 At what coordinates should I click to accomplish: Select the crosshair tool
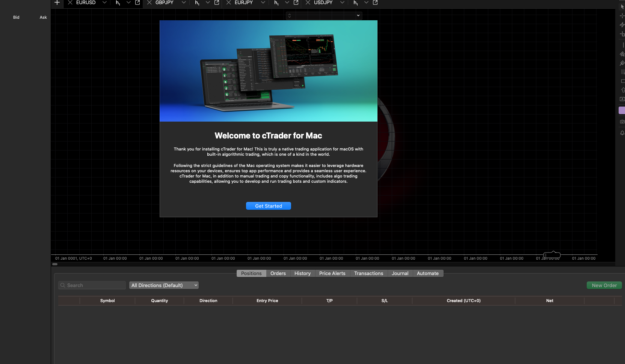coord(622,16)
